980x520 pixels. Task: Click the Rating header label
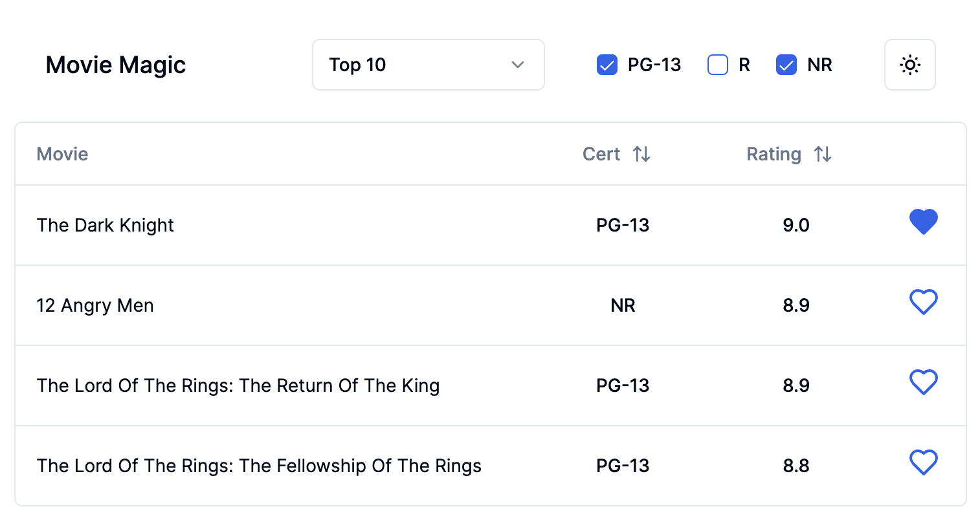774,154
